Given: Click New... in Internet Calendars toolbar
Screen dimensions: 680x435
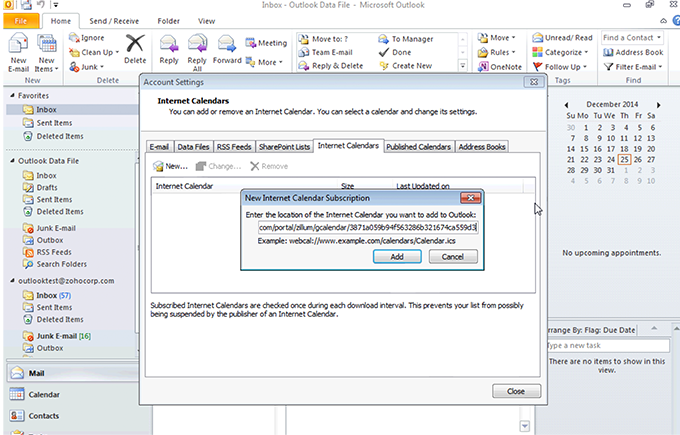Looking at the screenshot, I should click(170, 166).
